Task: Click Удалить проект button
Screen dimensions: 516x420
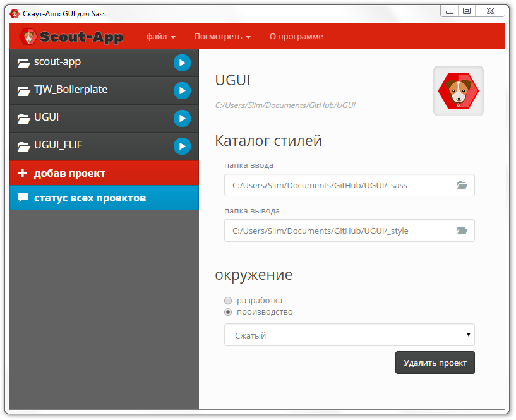Action: 435,363
